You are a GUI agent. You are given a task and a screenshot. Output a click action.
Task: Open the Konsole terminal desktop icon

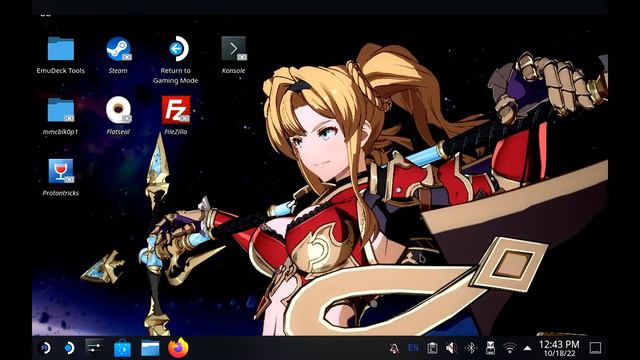click(233, 49)
